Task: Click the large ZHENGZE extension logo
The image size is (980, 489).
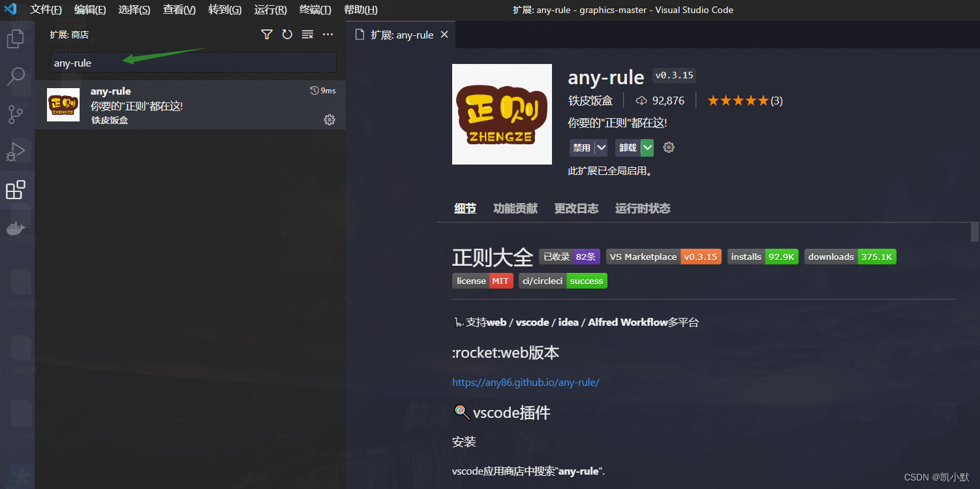Action: tap(502, 114)
